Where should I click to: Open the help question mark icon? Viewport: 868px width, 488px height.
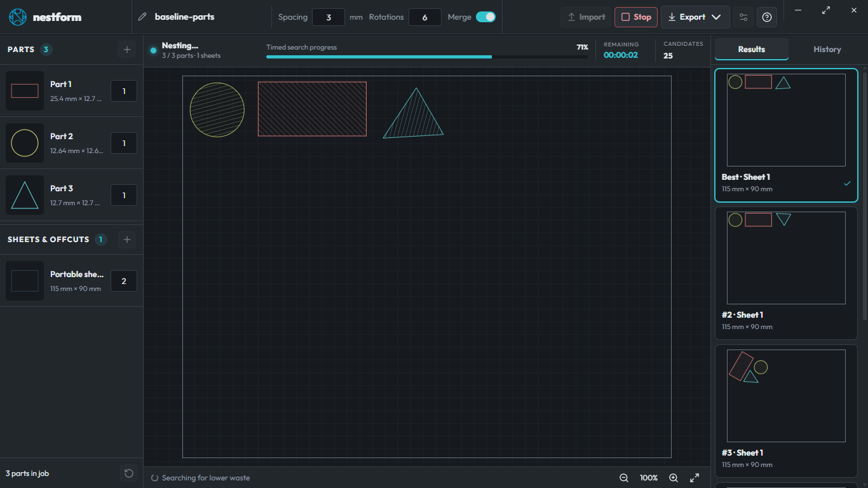[x=767, y=17]
